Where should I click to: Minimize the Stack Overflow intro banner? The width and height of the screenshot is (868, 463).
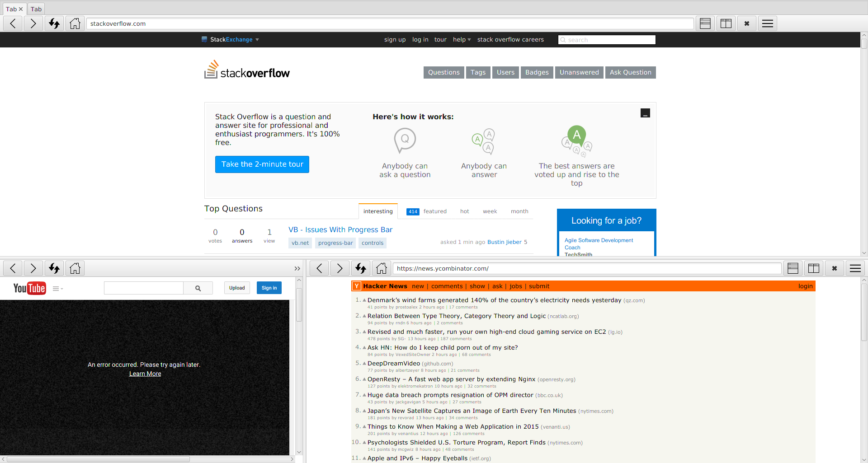click(645, 113)
